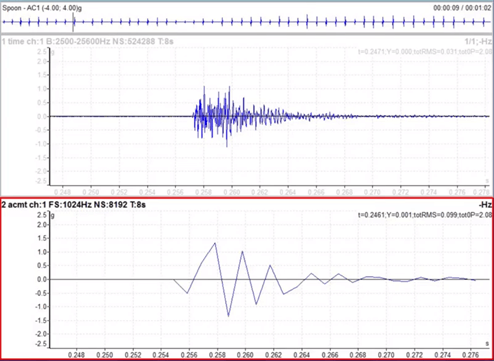Screen dimensions: 494x361
Task: Click the lowest negative spike in the time graph
Action: (x=227, y=146)
